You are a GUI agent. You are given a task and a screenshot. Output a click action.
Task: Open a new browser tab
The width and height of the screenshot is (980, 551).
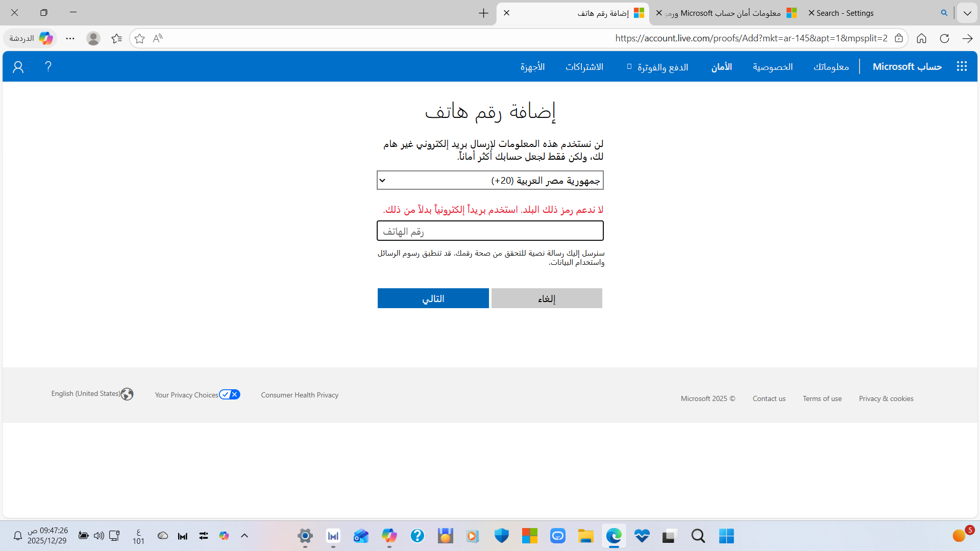(x=483, y=13)
